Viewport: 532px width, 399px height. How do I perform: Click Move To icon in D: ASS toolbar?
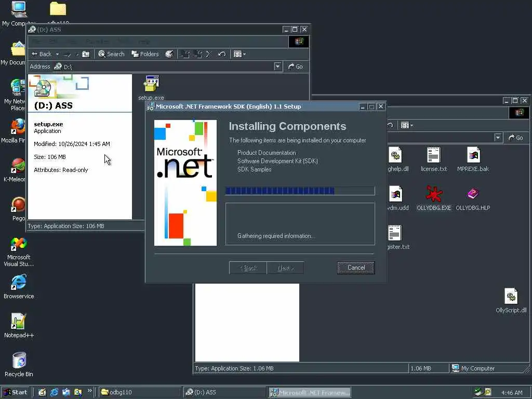coord(185,54)
